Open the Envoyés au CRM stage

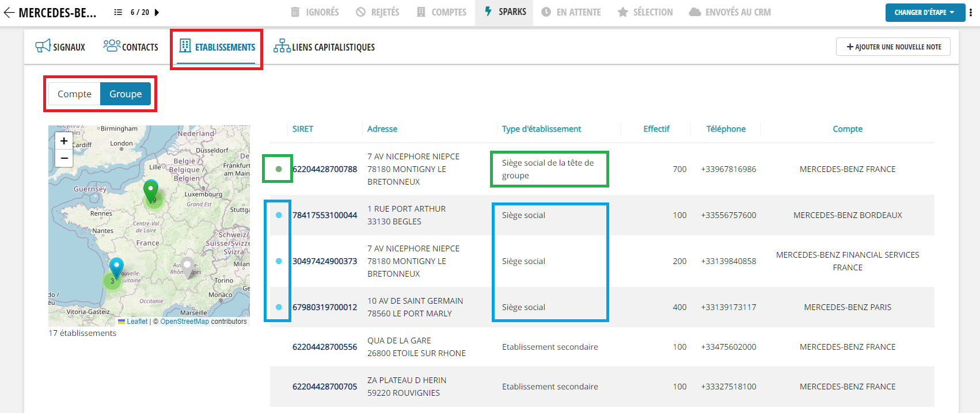click(x=730, y=12)
